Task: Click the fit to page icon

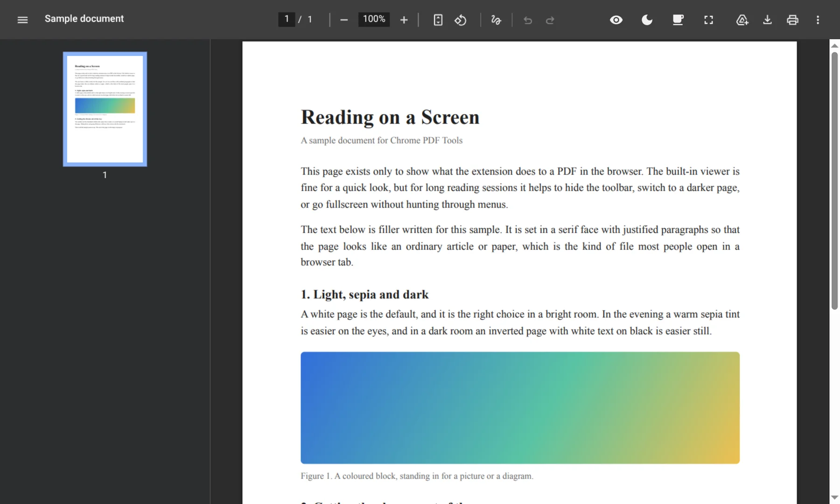Action: (x=438, y=20)
